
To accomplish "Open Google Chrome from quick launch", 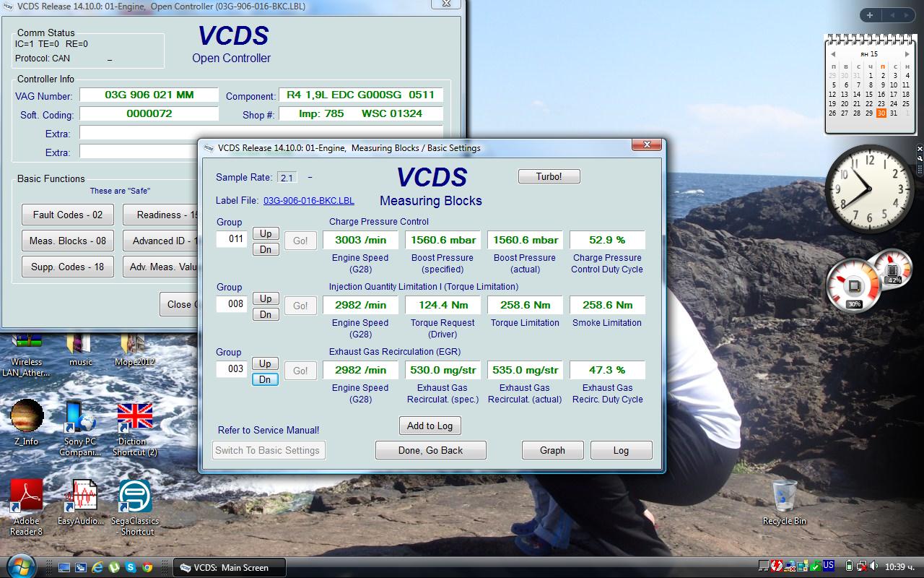I will point(147,568).
